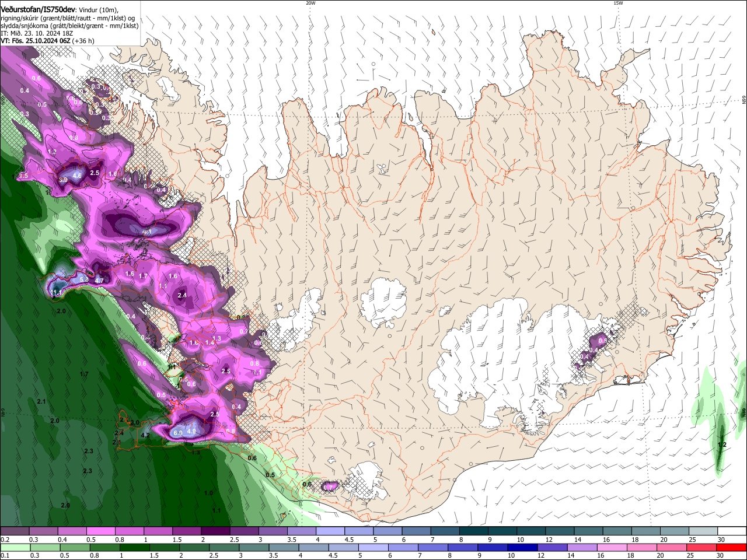Pick the upper-row legend swatch starting at 0.2
This screenshot has width=747, height=560.
click(x=15, y=531)
